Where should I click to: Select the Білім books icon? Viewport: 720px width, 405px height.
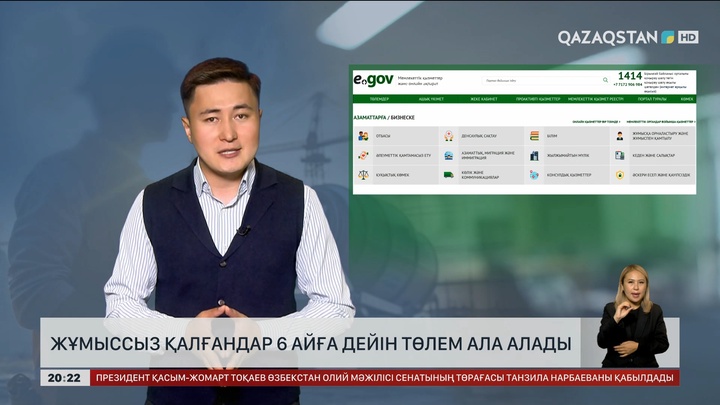point(534,136)
